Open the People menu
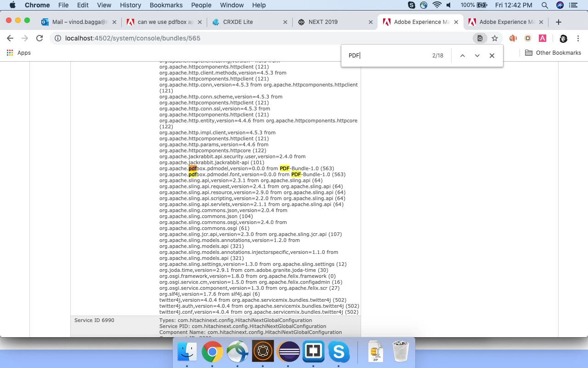This screenshot has height=368, width=588. [x=201, y=5]
